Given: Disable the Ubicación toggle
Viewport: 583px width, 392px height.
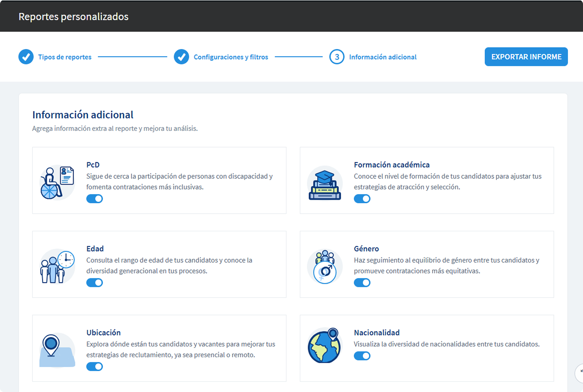Looking at the screenshot, I should 94,367.
